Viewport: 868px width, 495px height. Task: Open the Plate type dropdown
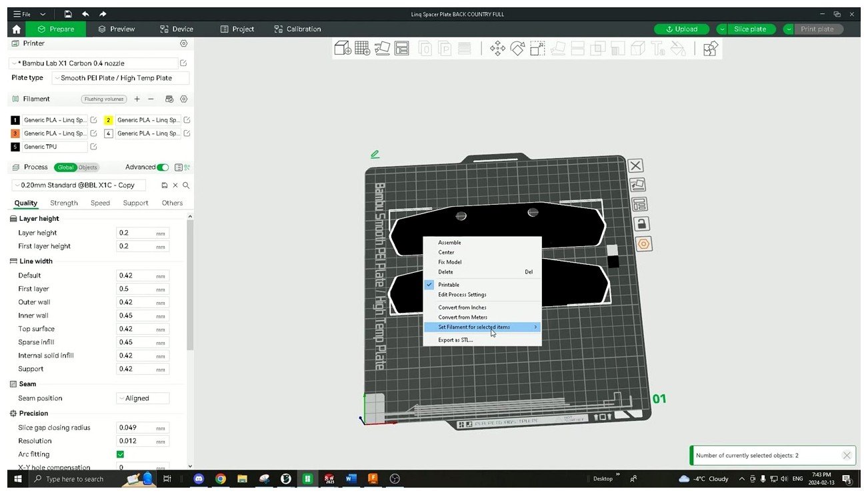point(121,78)
